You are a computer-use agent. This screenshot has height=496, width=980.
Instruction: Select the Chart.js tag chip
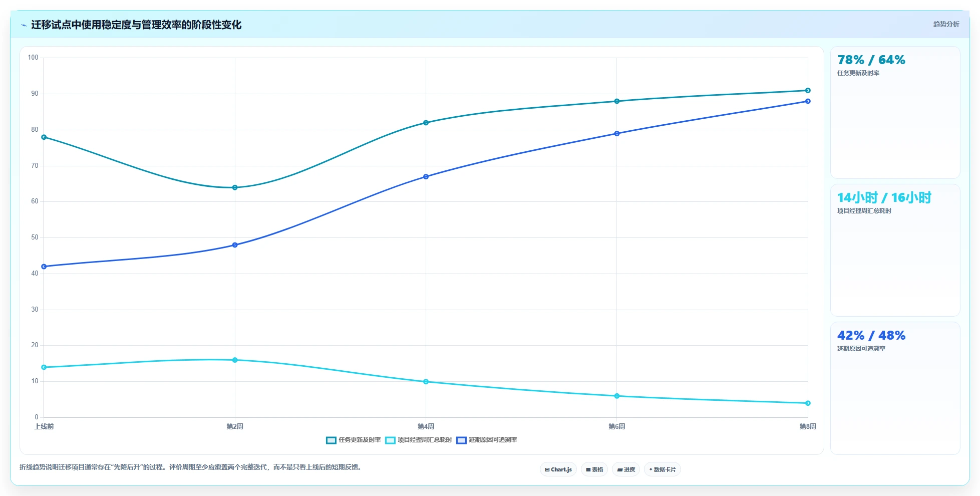[x=558, y=469]
